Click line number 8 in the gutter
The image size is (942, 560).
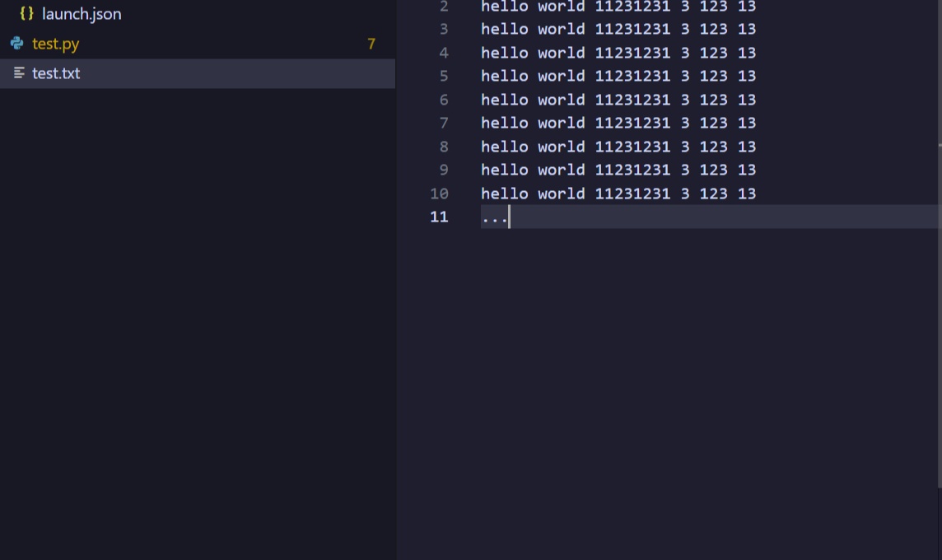pos(444,147)
